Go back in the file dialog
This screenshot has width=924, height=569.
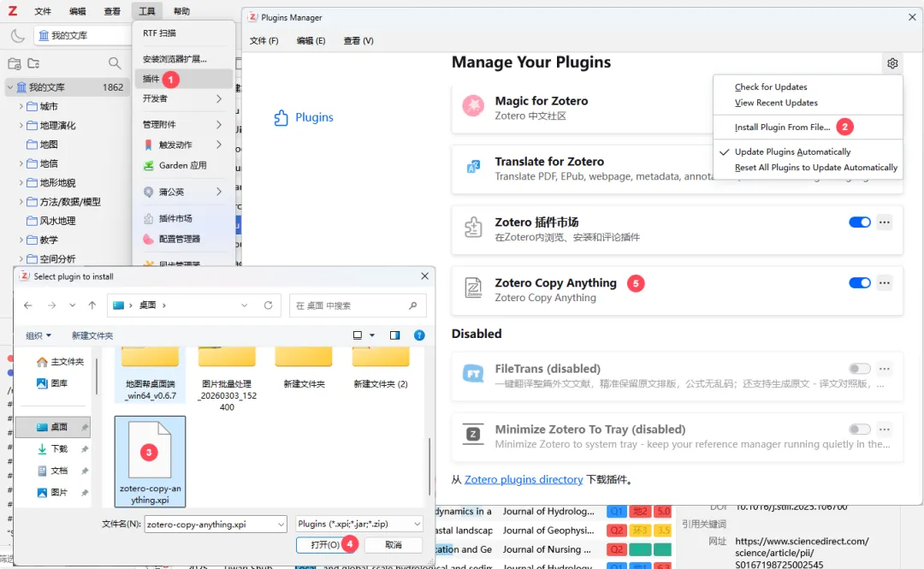coord(27,305)
